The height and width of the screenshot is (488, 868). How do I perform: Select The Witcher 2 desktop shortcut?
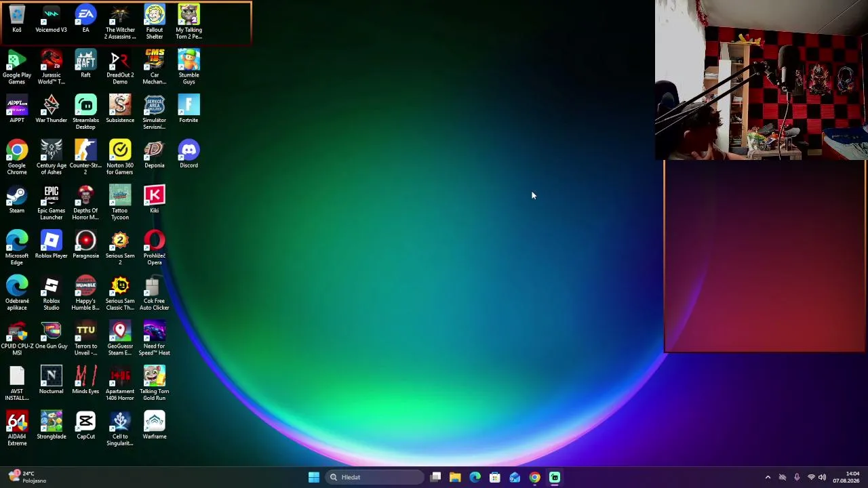[120, 22]
